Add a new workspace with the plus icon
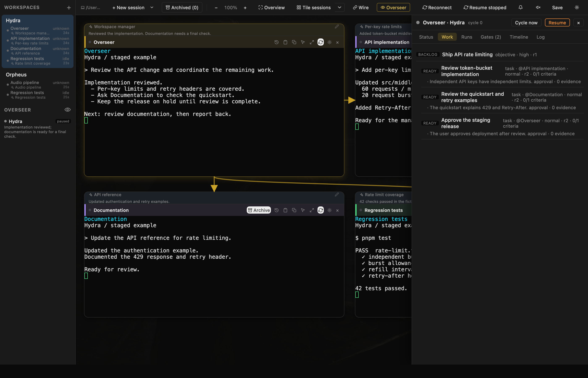 (69, 8)
